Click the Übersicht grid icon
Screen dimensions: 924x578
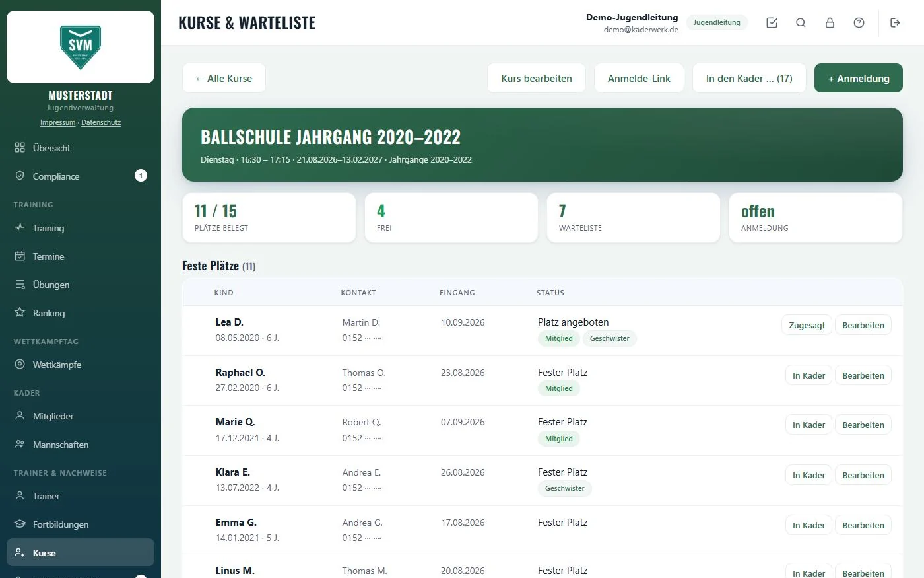[20, 147]
